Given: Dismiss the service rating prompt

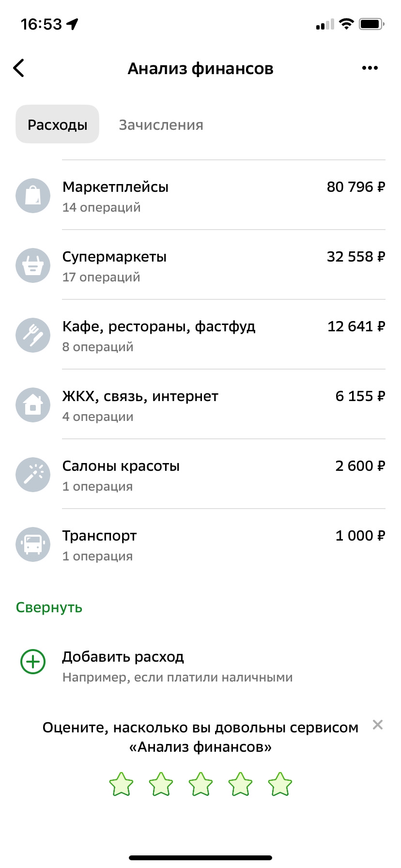Looking at the screenshot, I should 378,725.
